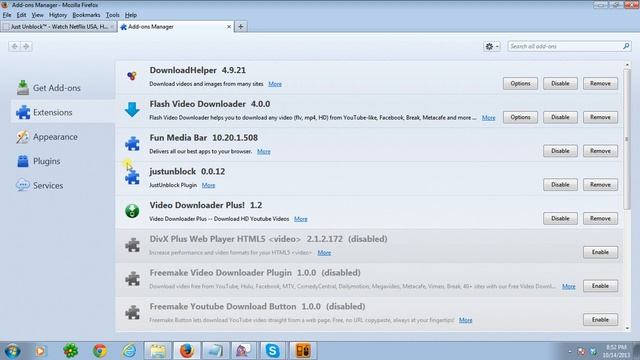Open Internet Explorer from the taskbar
Image resolution: width=640 pixels, height=360 pixels.
[129, 351]
